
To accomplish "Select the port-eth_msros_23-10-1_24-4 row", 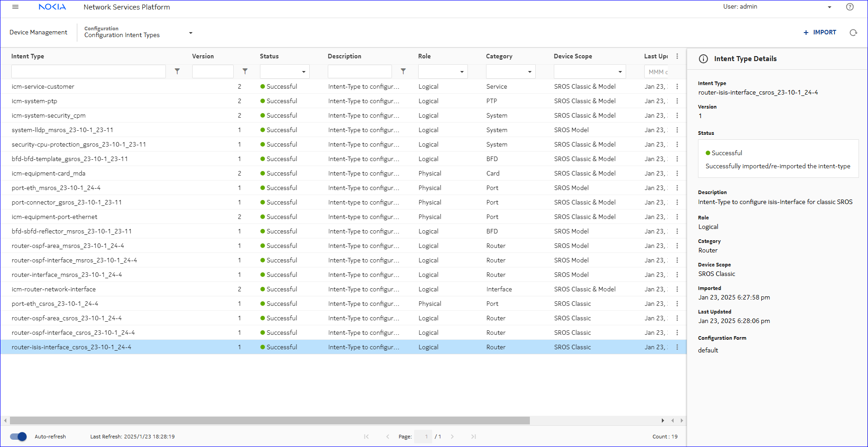I will pyautogui.click(x=56, y=188).
